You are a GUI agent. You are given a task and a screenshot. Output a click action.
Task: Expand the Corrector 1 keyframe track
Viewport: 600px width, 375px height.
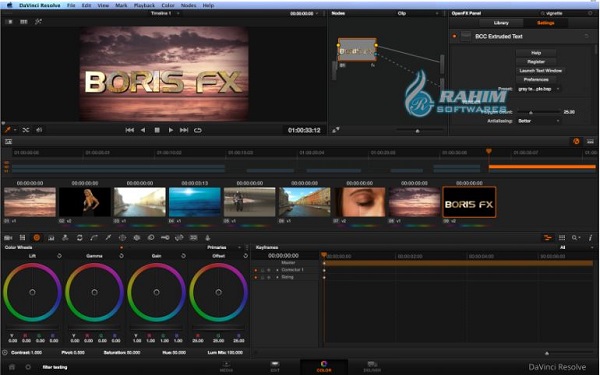277,270
